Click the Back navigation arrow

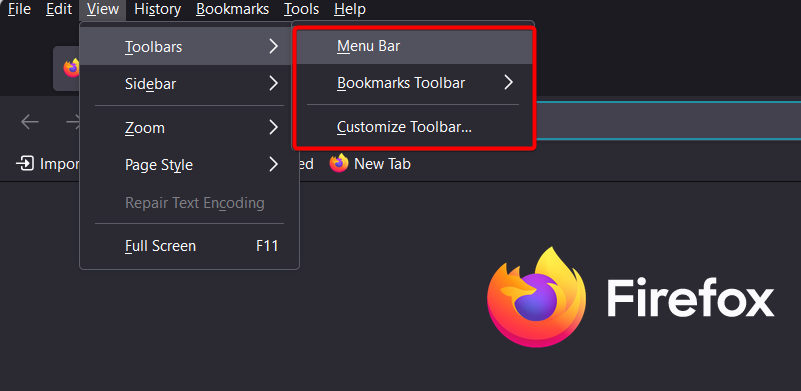(x=30, y=122)
